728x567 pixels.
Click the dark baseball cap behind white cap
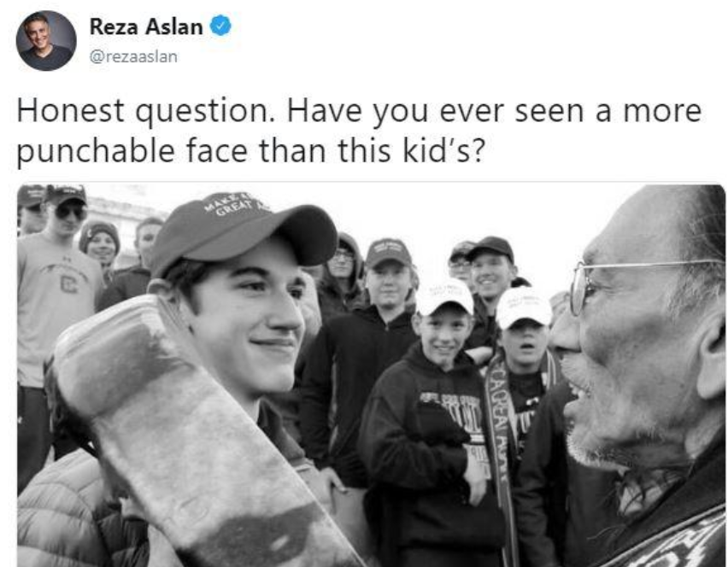tap(490, 248)
